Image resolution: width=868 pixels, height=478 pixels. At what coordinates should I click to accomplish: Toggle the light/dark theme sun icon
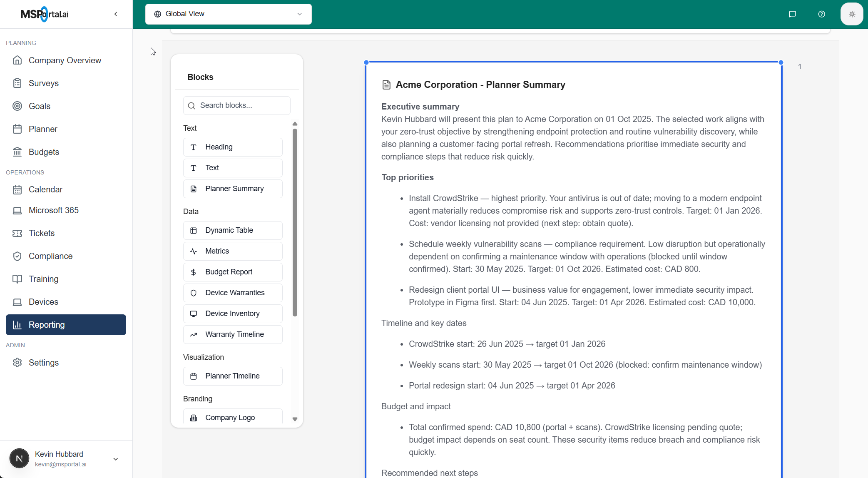pyautogui.click(x=852, y=14)
